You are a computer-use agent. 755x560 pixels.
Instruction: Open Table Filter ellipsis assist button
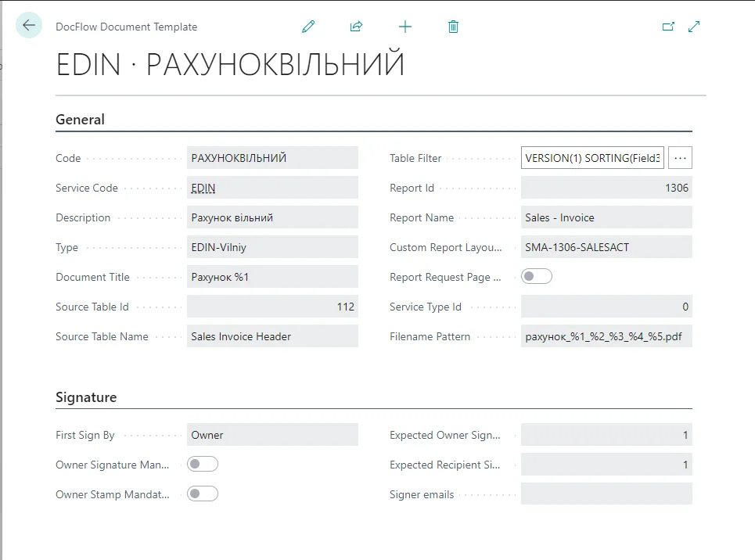[x=680, y=158]
